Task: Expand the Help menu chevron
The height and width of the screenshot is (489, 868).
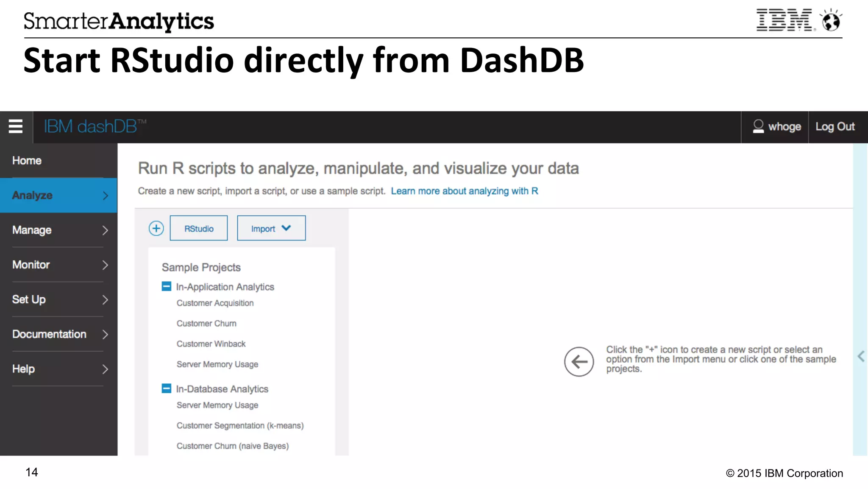Action: tap(106, 369)
